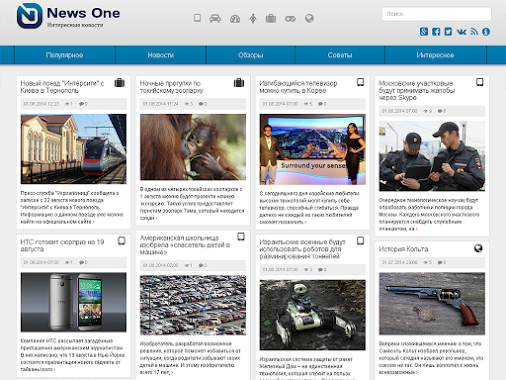Click the police officers photo thumbnail
The height and width of the screenshot is (380, 506).
432,156
